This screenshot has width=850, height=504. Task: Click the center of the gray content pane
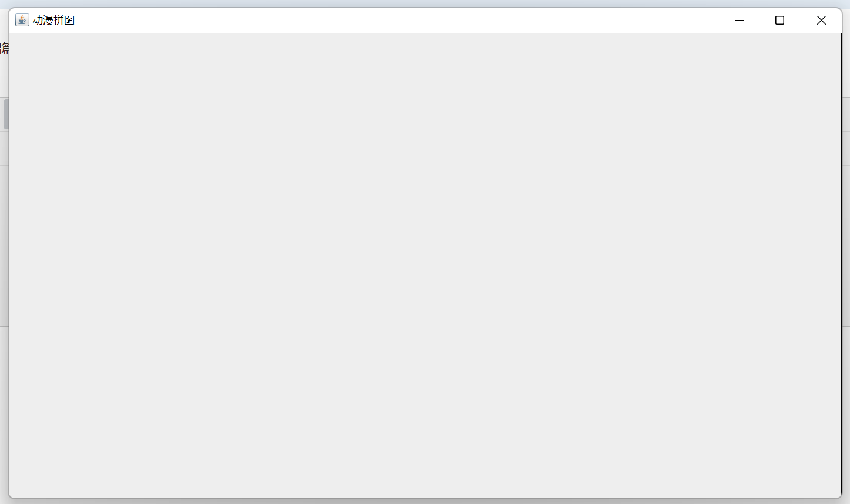click(425, 266)
